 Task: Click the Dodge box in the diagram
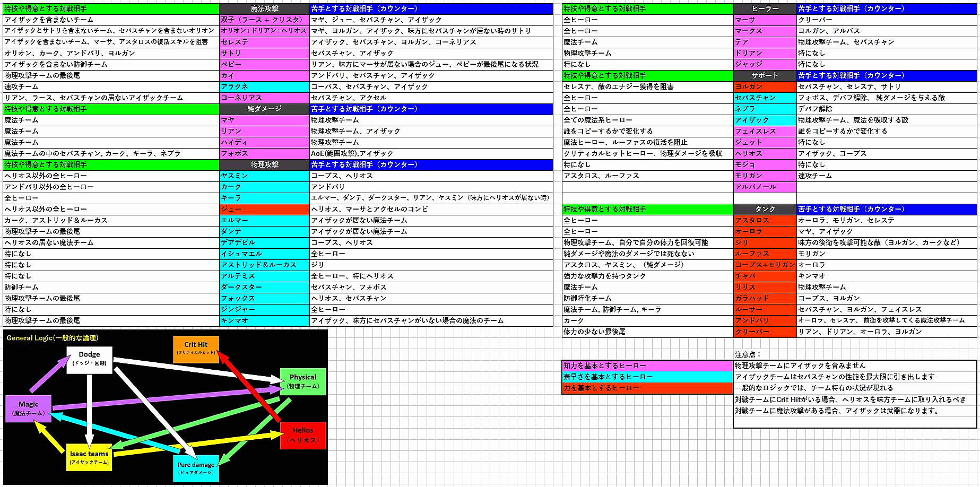[x=89, y=360]
